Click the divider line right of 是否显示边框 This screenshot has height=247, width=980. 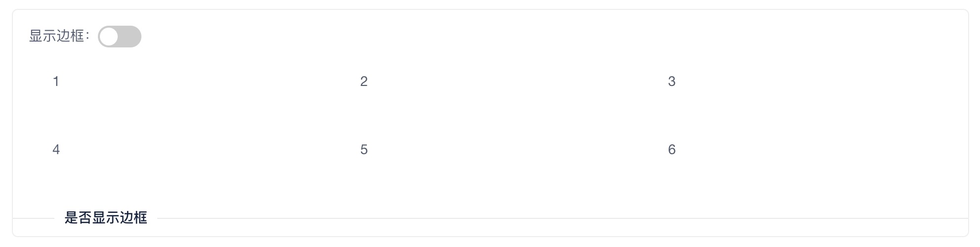tap(563, 218)
